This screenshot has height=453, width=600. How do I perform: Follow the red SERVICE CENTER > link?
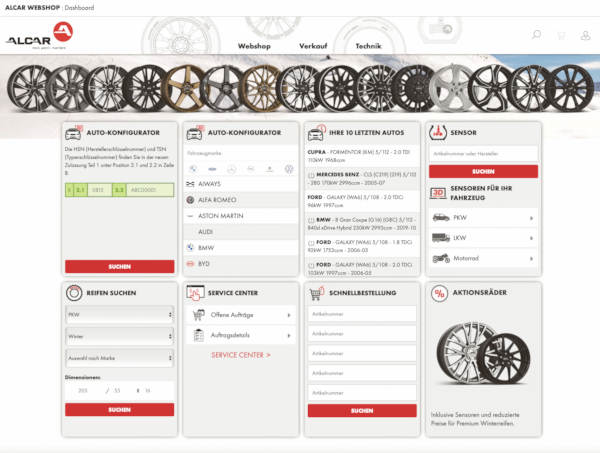pyautogui.click(x=241, y=355)
